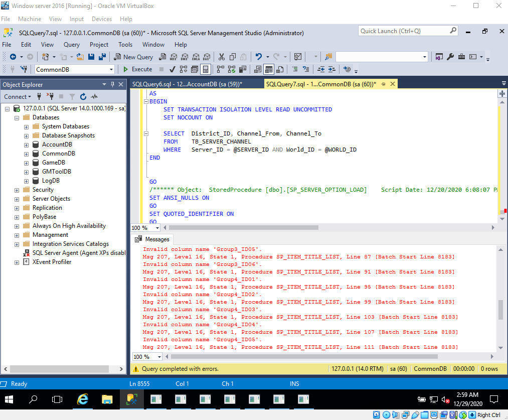Collapse the Databases folder node
This screenshot has height=420, width=508.
pyautogui.click(x=17, y=118)
